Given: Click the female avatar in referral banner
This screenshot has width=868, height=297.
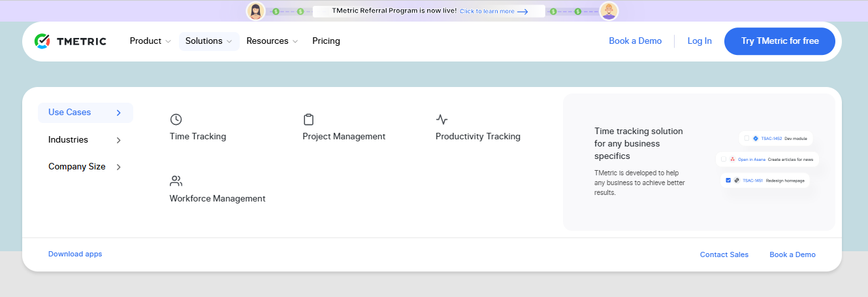Looking at the screenshot, I should [x=256, y=11].
